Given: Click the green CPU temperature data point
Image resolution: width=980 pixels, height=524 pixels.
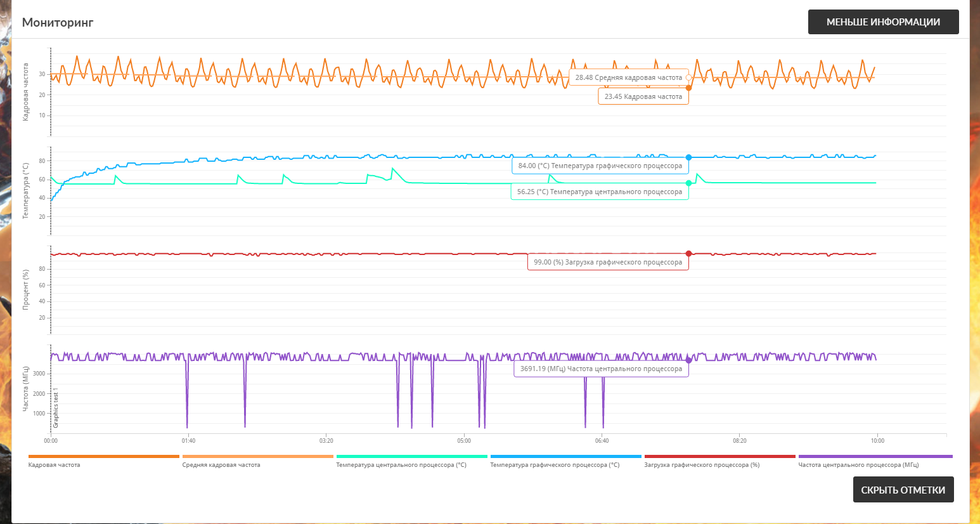Looking at the screenshot, I should click(x=689, y=183).
